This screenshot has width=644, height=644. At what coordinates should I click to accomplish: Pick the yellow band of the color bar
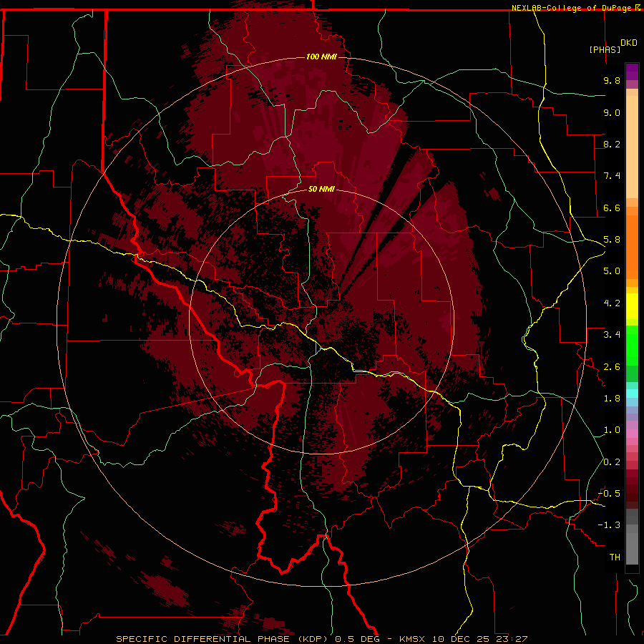(632, 306)
